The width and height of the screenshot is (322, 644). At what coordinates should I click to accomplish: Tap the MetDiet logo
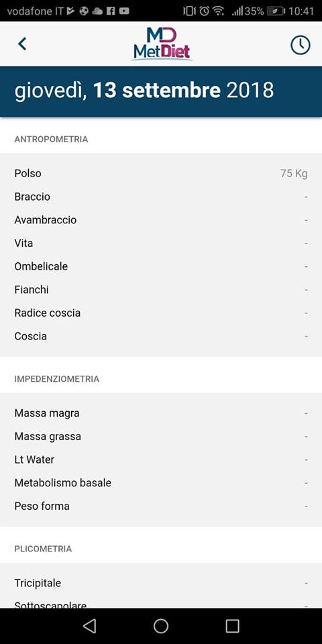(x=162, y=44)
